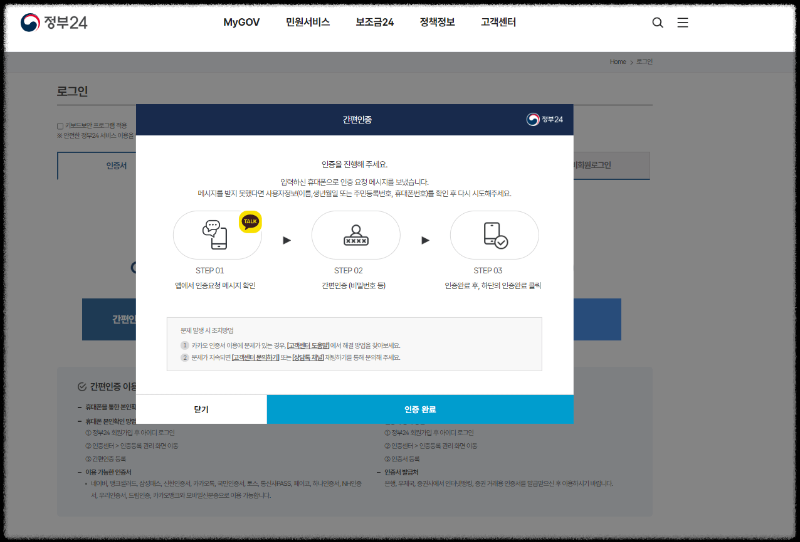
Task: Open the 정책정보 menu
Action: (437, 22)
